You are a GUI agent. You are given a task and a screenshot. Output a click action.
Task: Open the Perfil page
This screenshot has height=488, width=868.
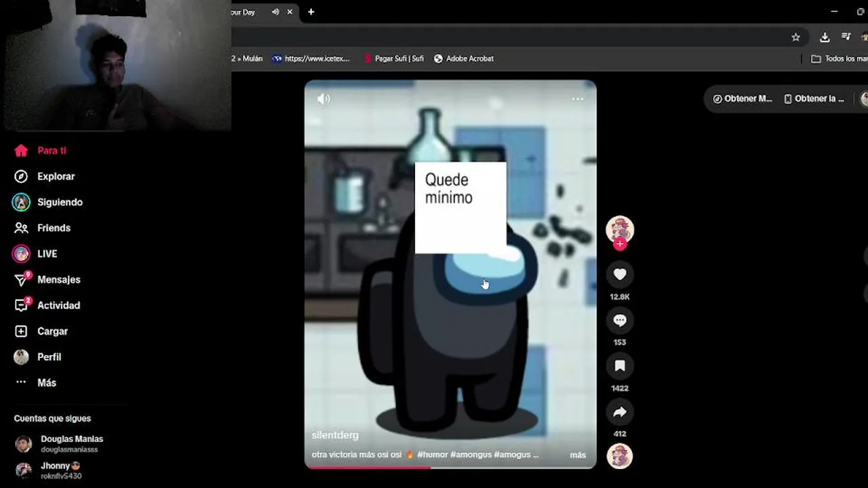coord(38,357)
